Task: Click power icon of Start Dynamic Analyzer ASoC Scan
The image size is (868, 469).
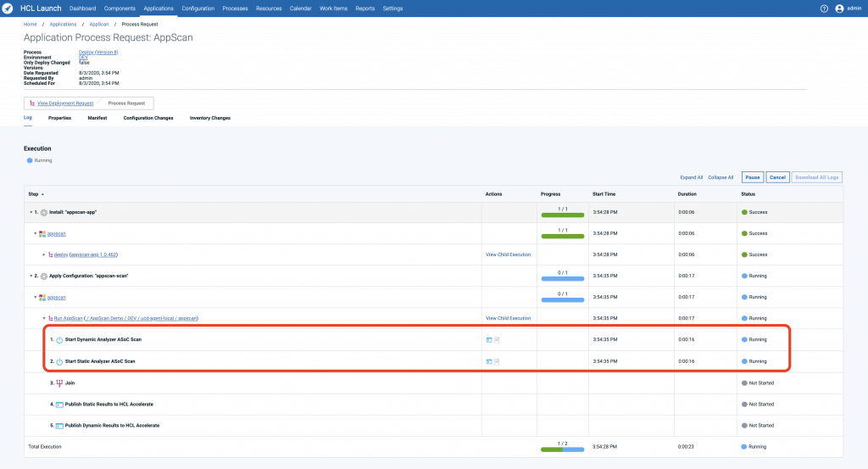Action: (x=59, y=340)
